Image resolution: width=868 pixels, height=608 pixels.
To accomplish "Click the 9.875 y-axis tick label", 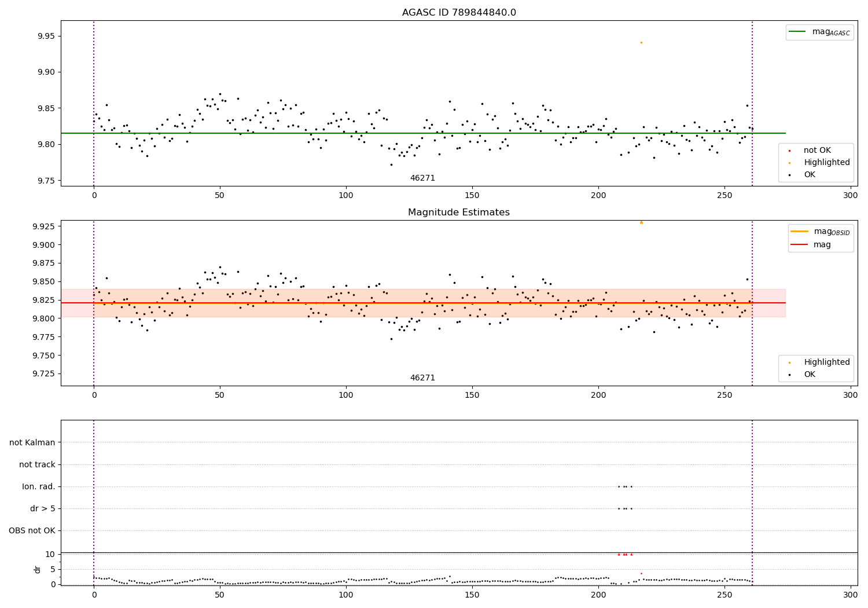I will [x=43, y=263].
